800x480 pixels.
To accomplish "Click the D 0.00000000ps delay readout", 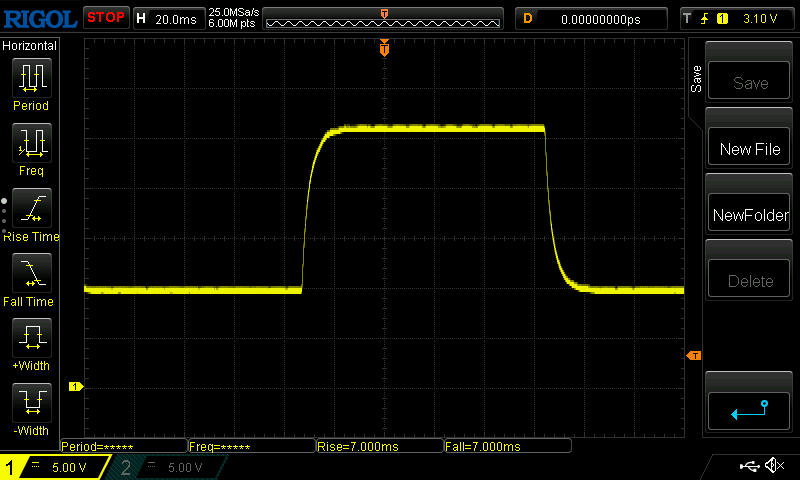I will point(591,19).
